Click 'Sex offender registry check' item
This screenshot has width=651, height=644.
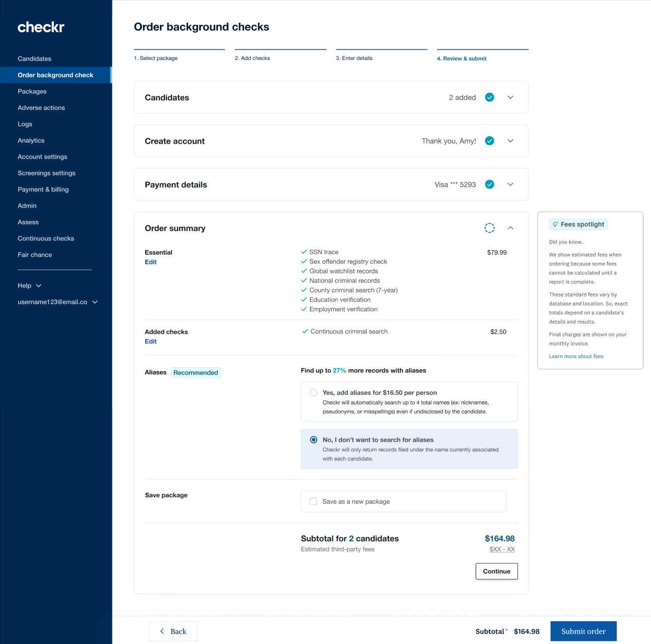pyautogui.click(x=348, y=261)
